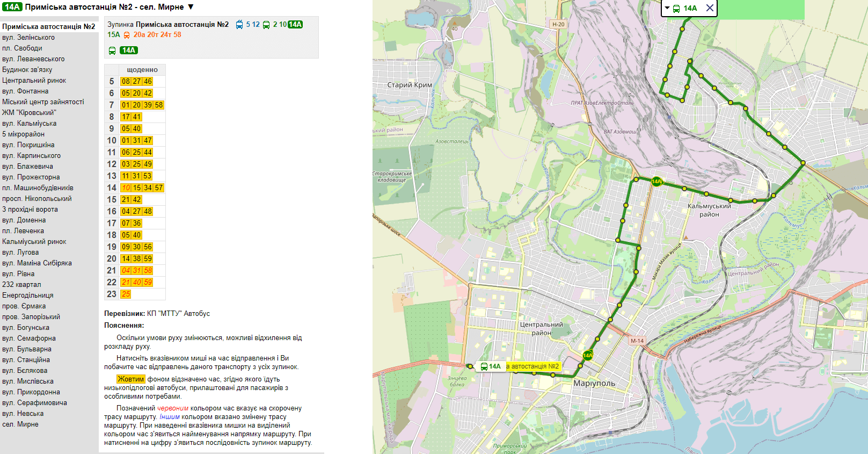Open bus route 15A link
Viewport: 868px width, 454px height.
click(x=113, y=35)
